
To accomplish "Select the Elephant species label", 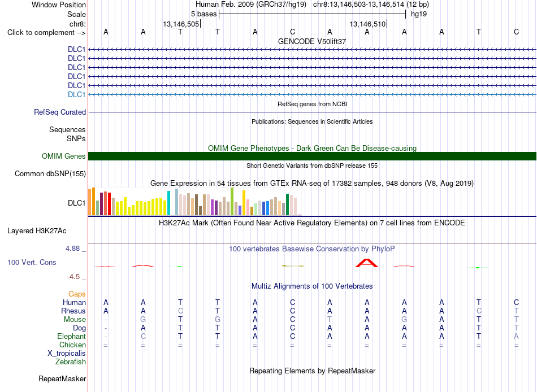I will coord(71,336).
